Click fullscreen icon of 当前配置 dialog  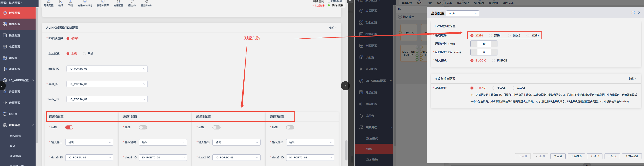click(x=633, y=12)
